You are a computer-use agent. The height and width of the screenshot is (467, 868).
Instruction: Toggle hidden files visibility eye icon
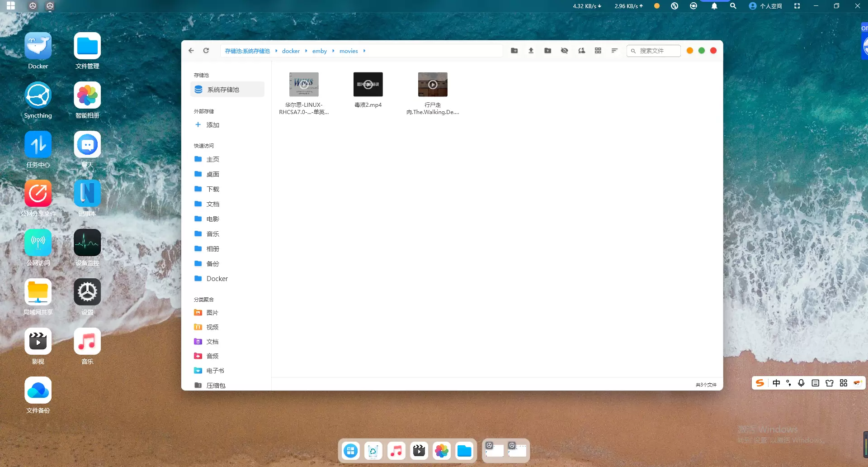pos(564,51)
